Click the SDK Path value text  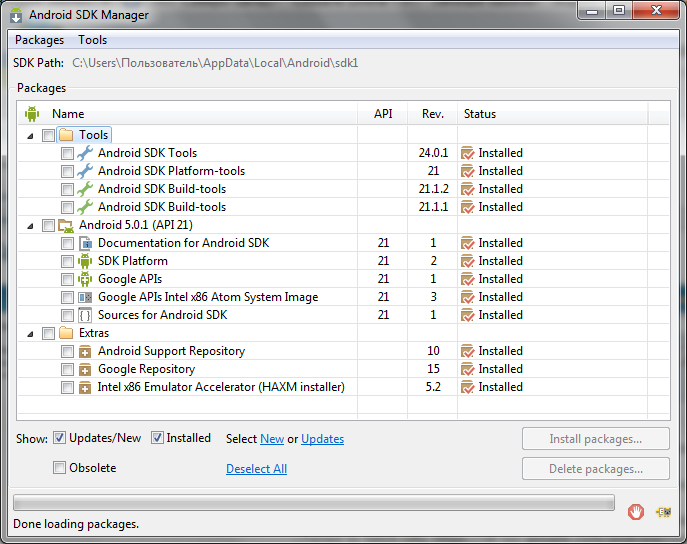tap(215, 63)
